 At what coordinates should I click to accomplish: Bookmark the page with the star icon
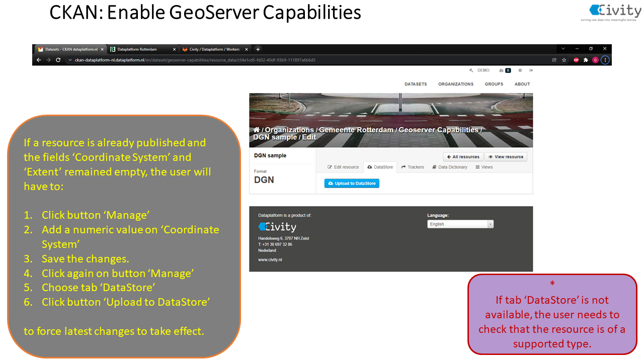tap(565, 60)
